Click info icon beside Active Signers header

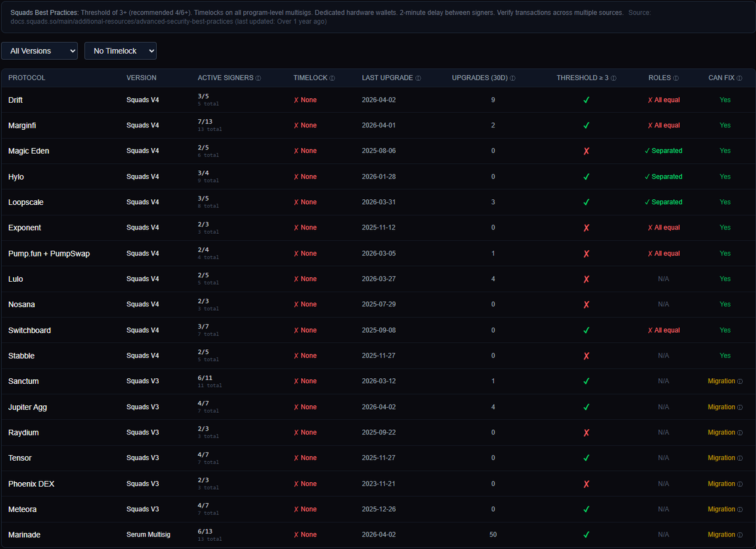coord(259,78)
